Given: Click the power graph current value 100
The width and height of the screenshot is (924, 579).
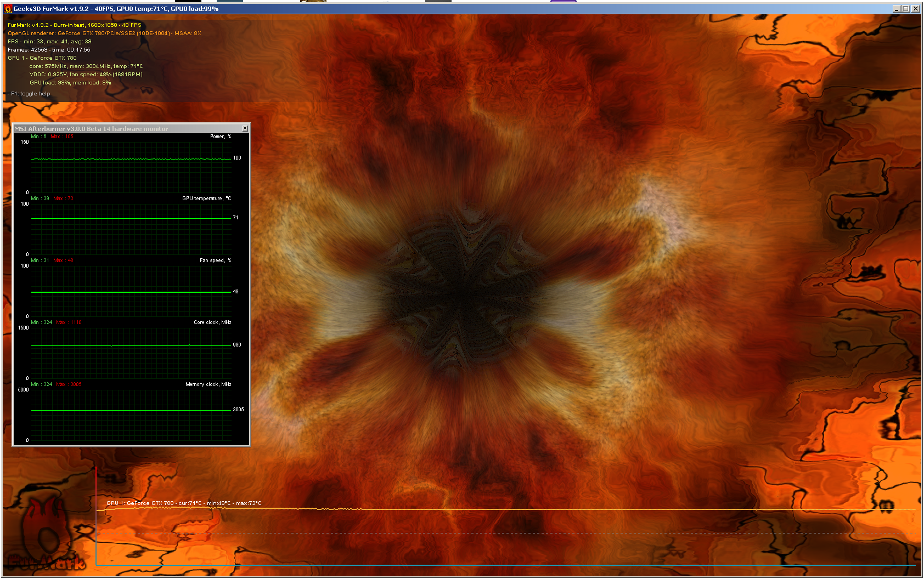Looking at the screenshot, I should click(x=237, y=158).
